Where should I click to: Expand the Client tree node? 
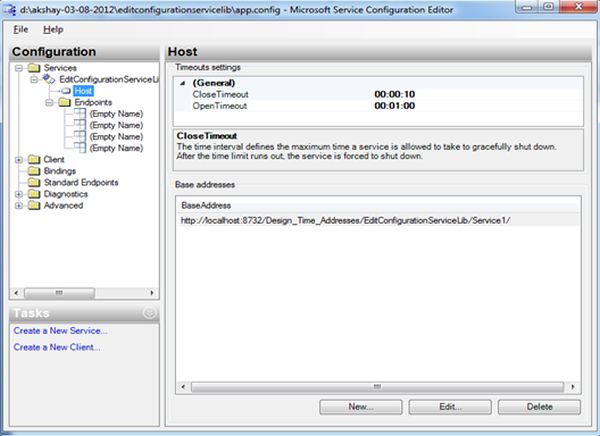tap(18, 160)
